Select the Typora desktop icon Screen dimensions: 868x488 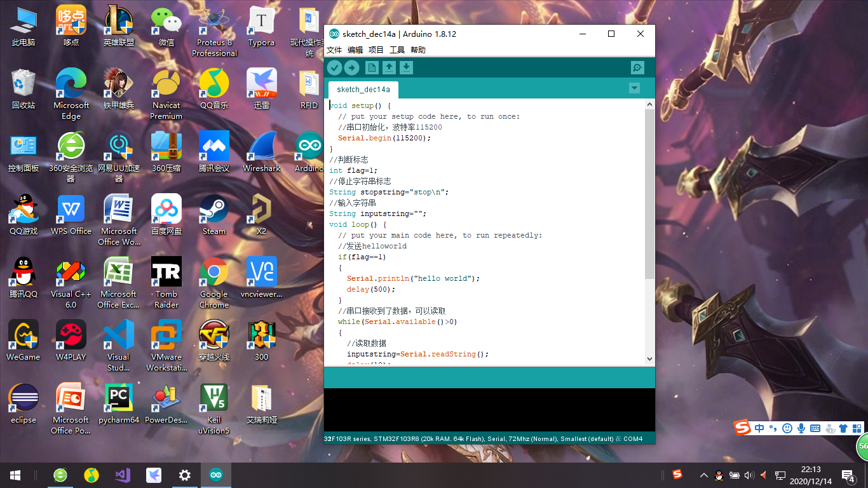click(262, 27)
